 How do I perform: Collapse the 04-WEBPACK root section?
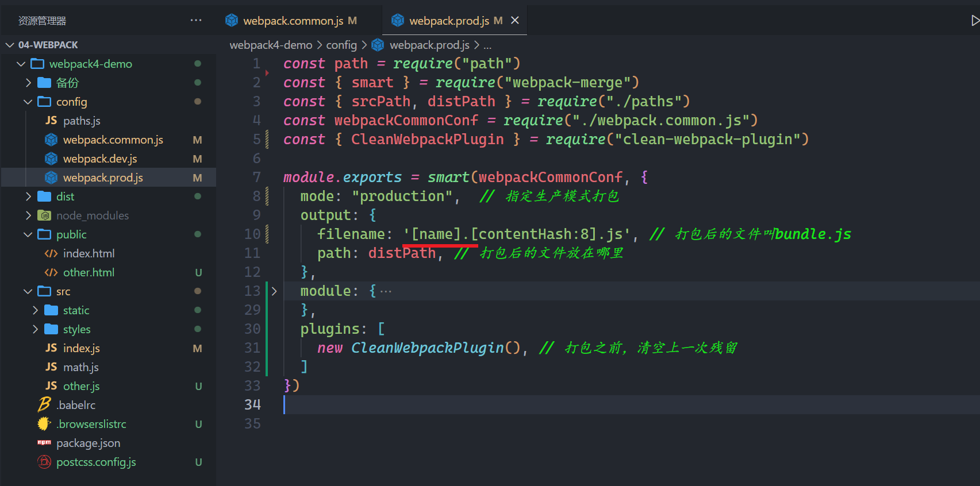point(10,45)
